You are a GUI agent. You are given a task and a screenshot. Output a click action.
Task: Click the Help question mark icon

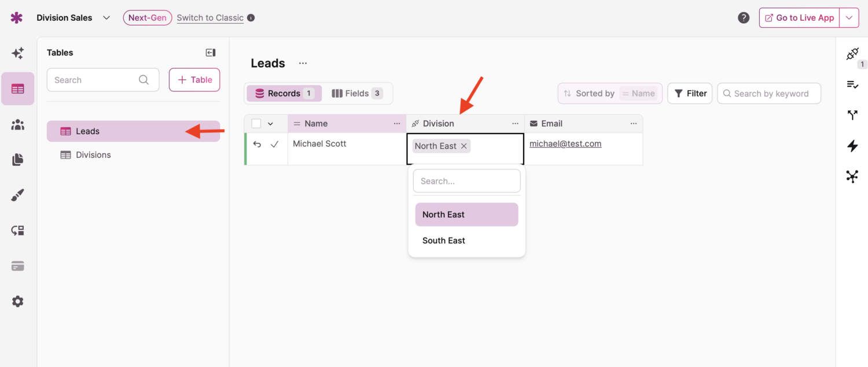tap(744, 18)
